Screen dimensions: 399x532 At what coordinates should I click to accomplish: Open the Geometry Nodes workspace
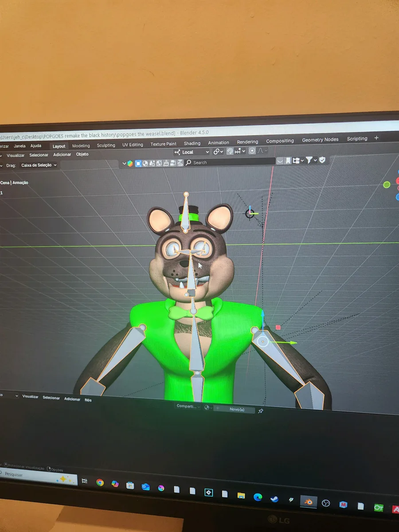click(x=320, y=140)
